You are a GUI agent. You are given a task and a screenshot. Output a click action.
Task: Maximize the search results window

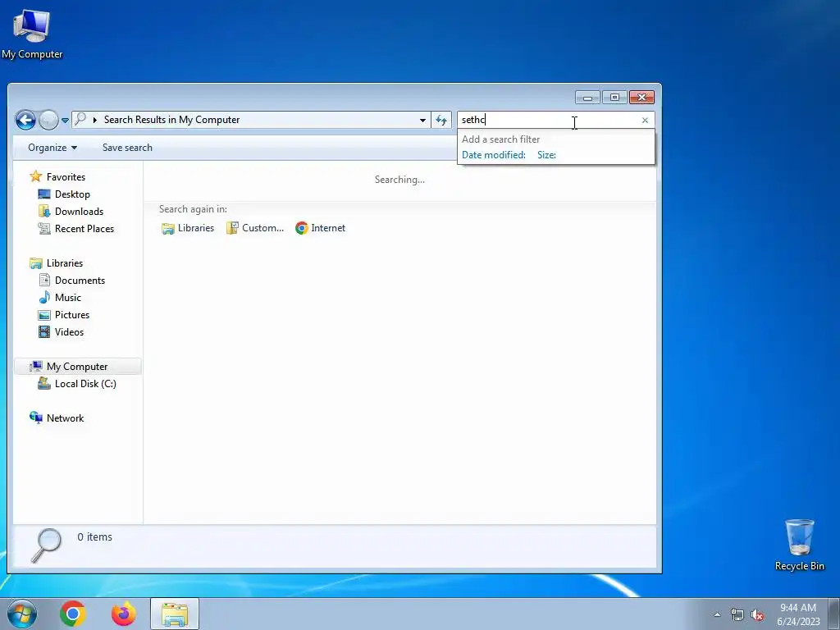614,98
